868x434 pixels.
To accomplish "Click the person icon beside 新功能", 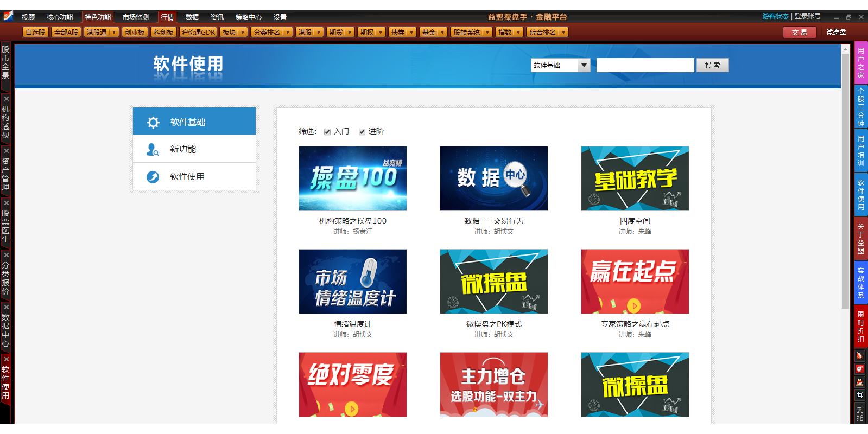I will [153, 149].
